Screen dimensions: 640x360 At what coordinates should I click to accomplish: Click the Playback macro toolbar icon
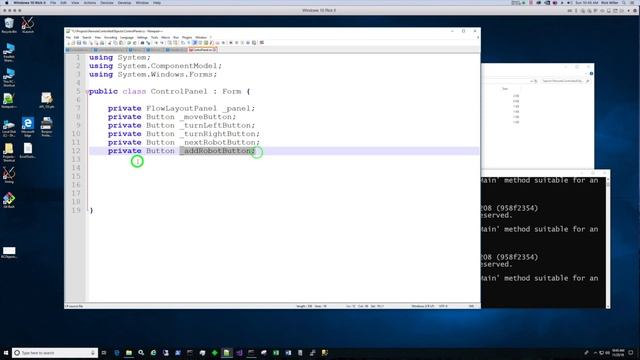pyautogui.click(x=242, y=42)
